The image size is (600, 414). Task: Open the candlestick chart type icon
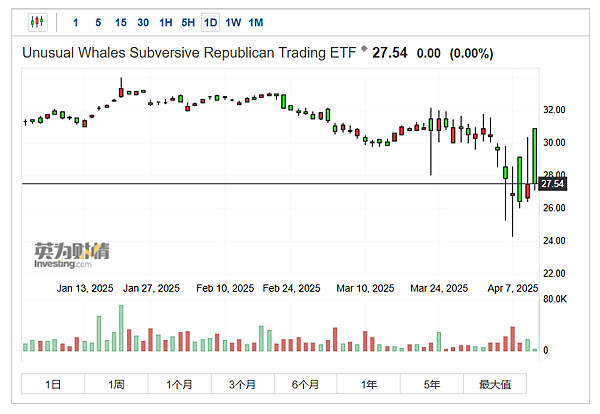(37, 22)
